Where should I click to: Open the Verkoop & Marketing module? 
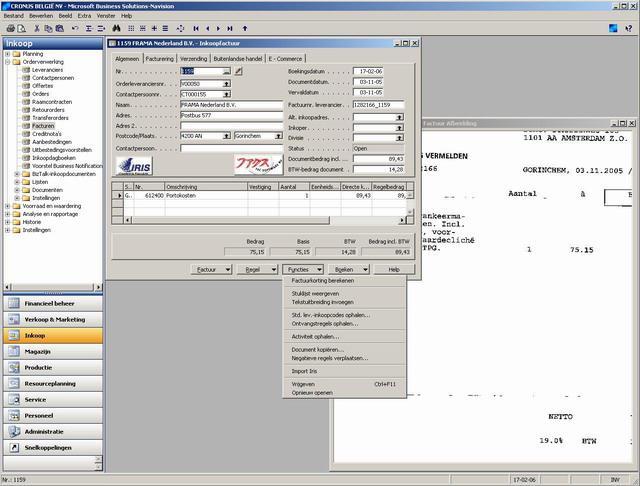pos(53,320)
